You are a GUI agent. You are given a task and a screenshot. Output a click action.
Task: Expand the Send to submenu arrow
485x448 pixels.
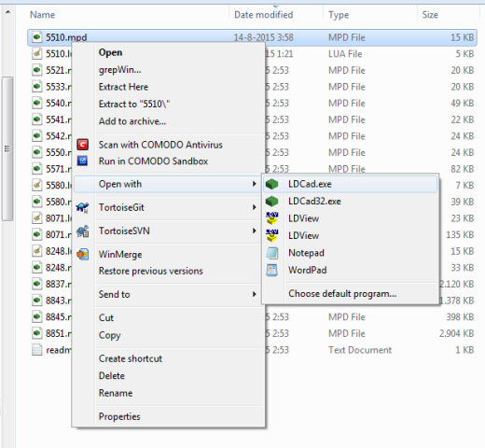point(255,294)
